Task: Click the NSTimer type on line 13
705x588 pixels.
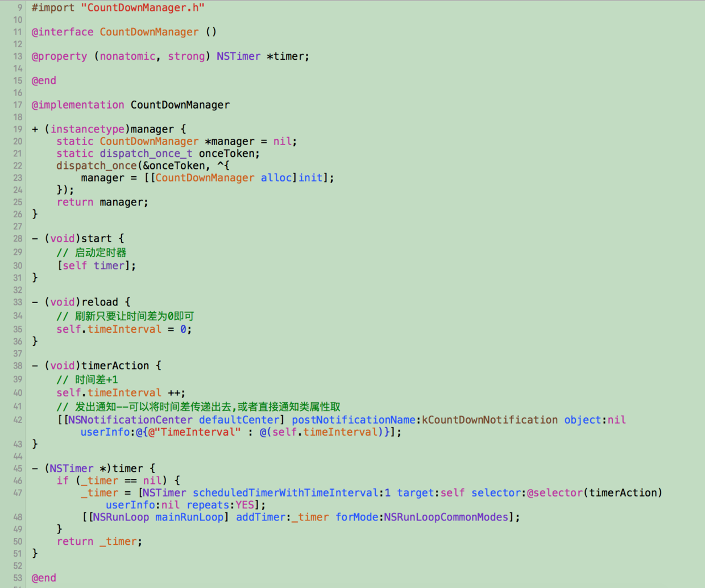Action: tap(238, 56)
